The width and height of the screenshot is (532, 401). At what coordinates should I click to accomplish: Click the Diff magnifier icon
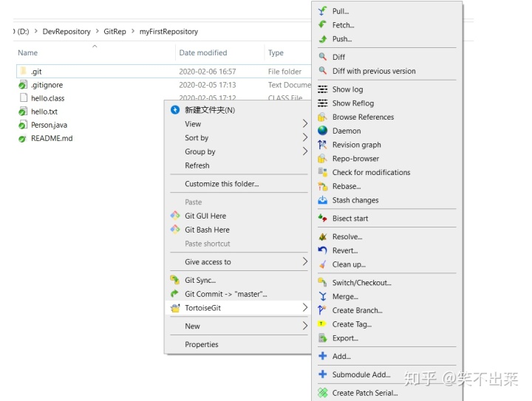[x=322, y=57]
